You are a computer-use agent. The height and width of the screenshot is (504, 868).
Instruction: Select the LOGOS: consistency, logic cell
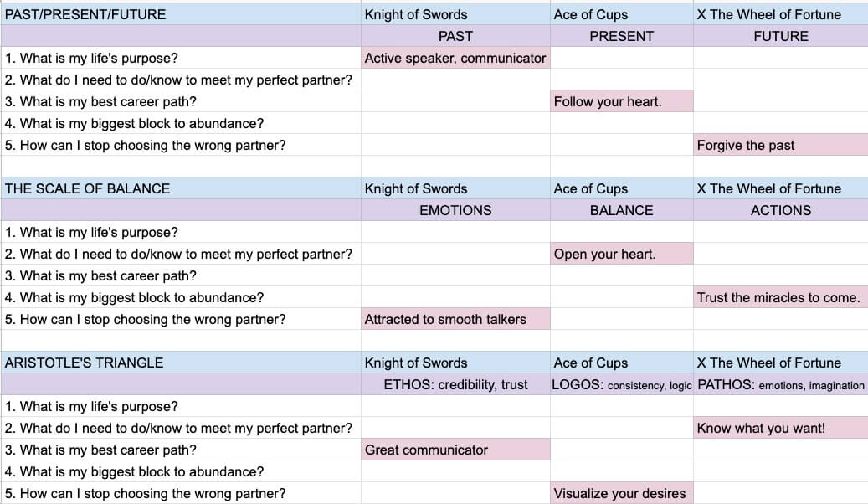621,384
